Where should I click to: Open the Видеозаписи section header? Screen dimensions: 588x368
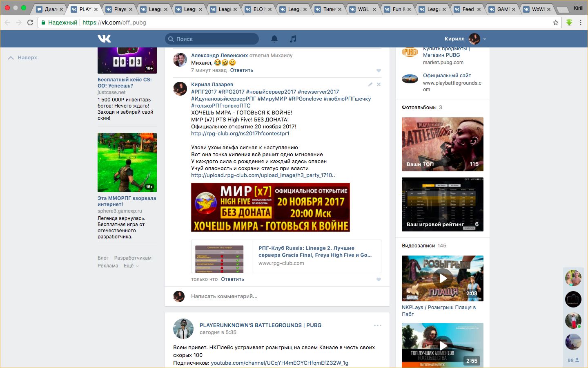418,246
